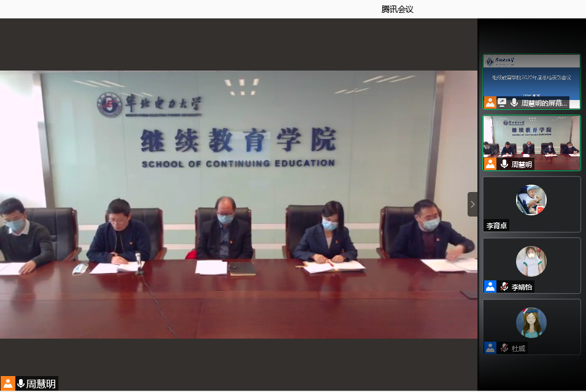Click the 李育卓 name label
586x392 pixels.
click(496, 225)
